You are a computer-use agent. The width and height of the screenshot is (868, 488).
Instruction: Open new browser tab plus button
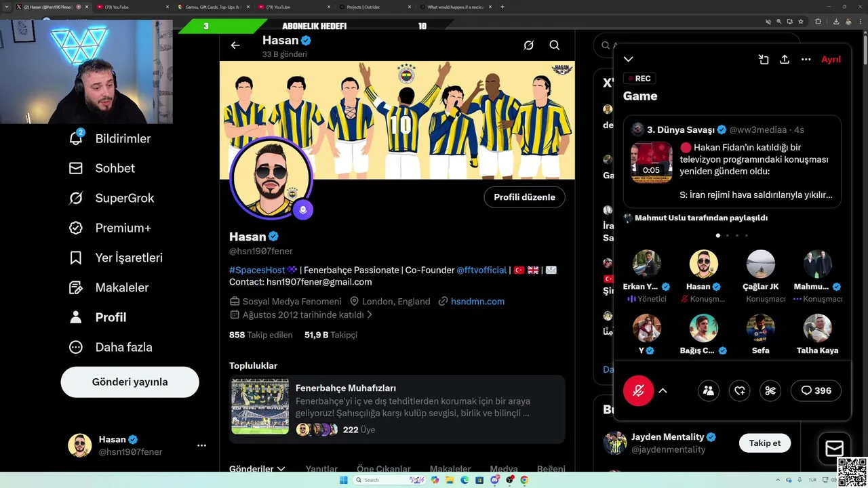502,7
